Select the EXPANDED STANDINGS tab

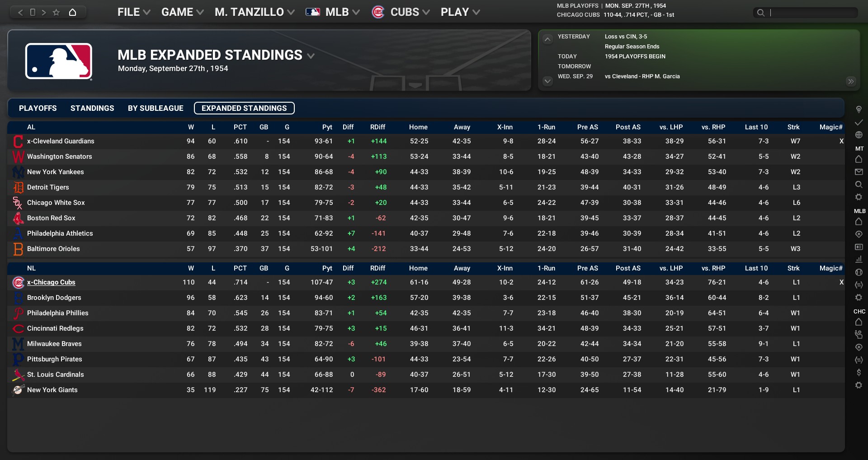tap(244, 108)
